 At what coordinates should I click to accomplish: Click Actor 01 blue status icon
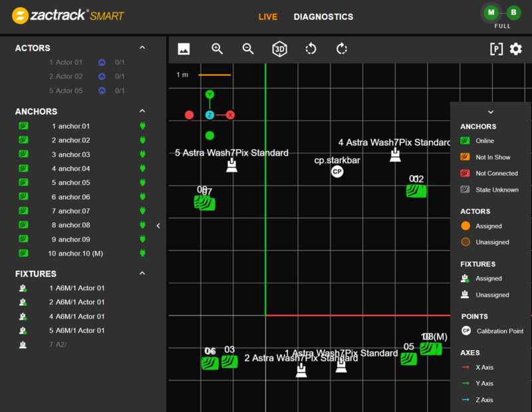click(102, 63)
